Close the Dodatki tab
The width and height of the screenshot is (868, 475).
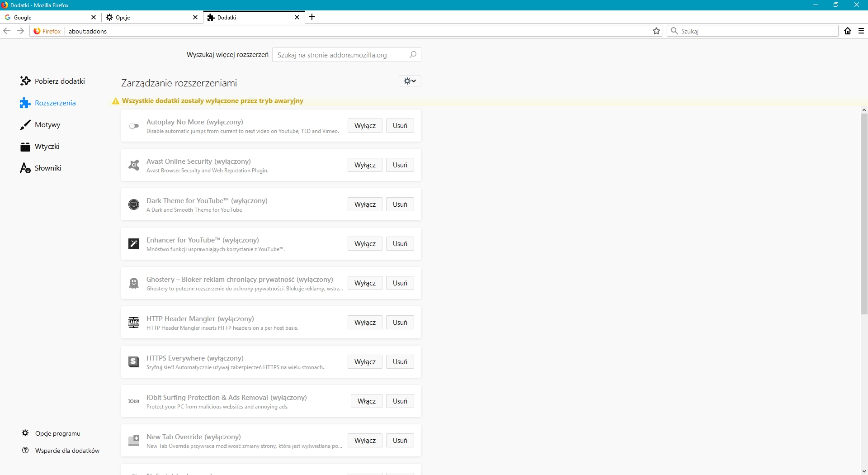point(297,17)
